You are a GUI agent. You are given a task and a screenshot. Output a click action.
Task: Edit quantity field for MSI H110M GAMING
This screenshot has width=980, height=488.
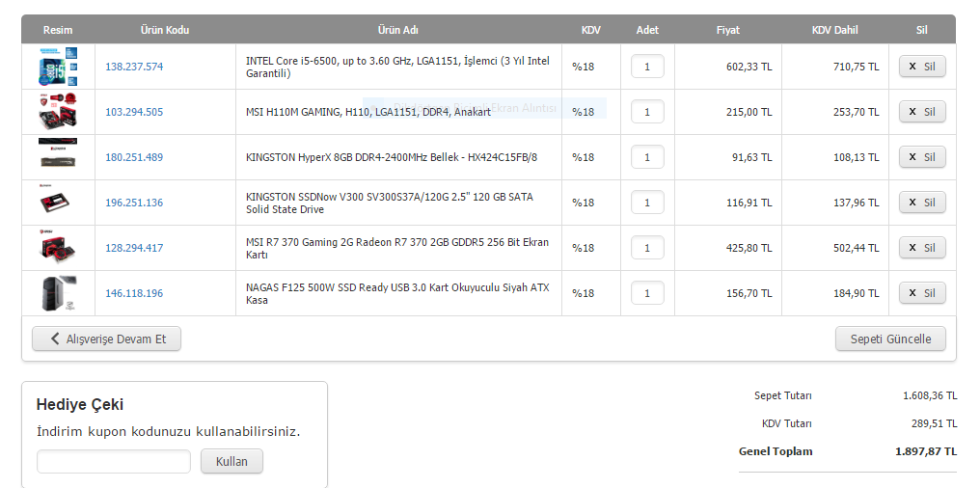(x=647, y=112)
